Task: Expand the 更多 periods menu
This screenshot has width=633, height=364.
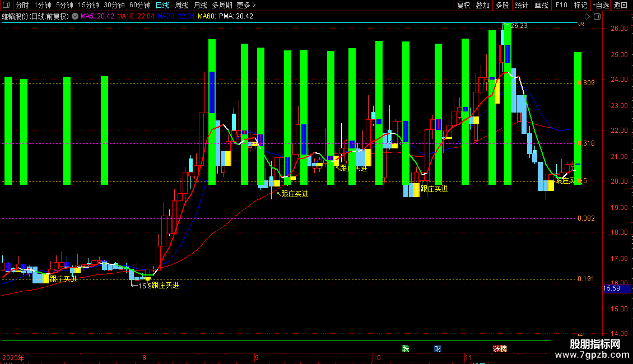Action: pyautogui.click(x=246, y=5)
